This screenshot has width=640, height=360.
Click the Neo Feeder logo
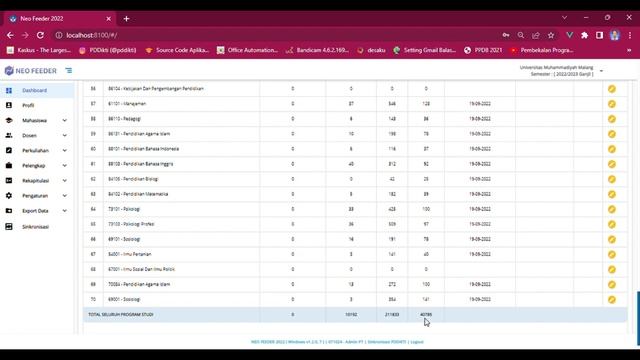[x=31, y=71]
